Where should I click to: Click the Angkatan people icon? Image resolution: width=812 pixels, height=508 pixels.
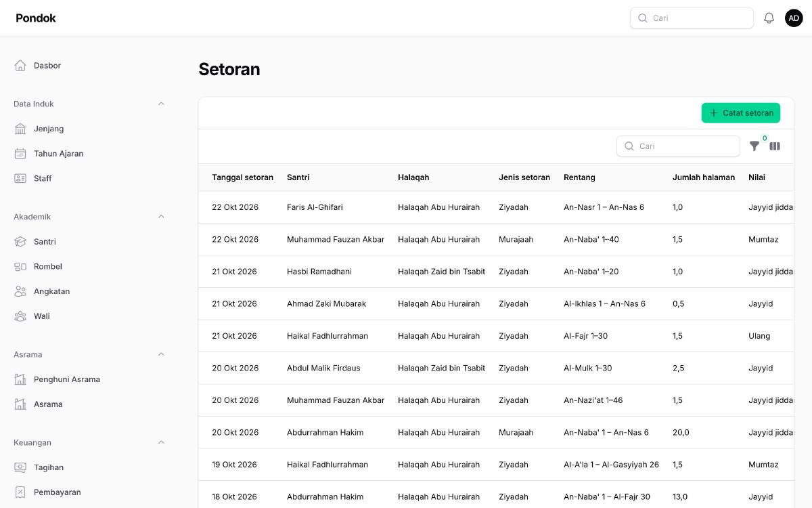tap(20, 291)
